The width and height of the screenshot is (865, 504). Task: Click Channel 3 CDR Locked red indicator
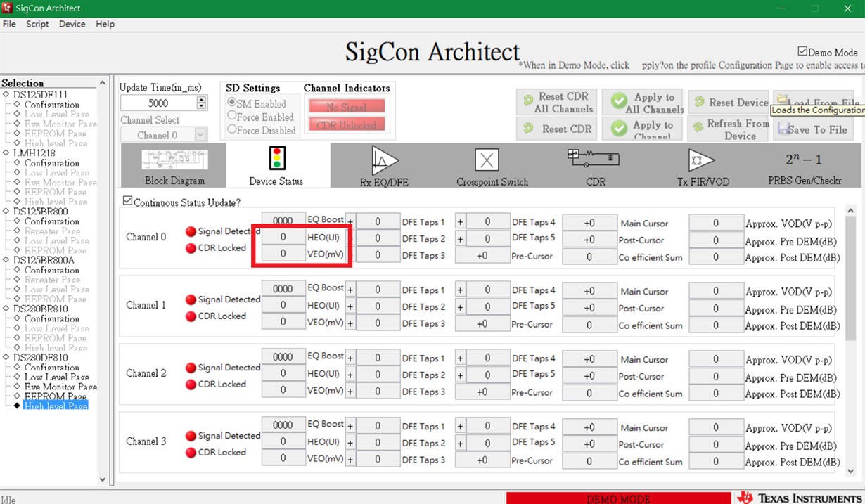tap(191, 453)
